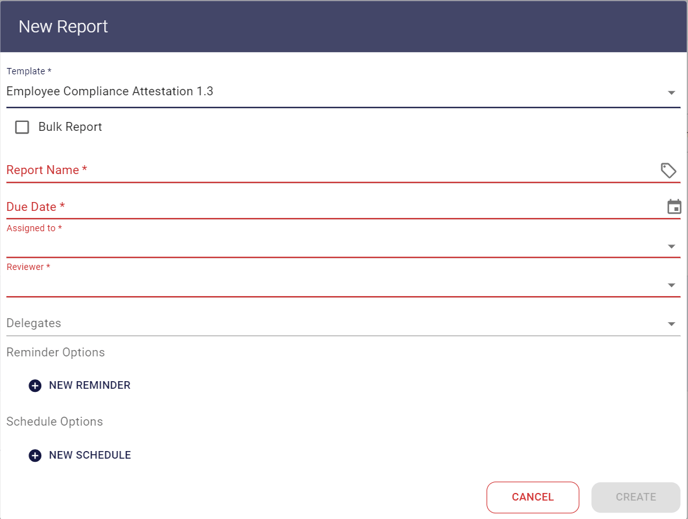Click the plus icon beside NEW SCHEDULE

coord(35,455)
